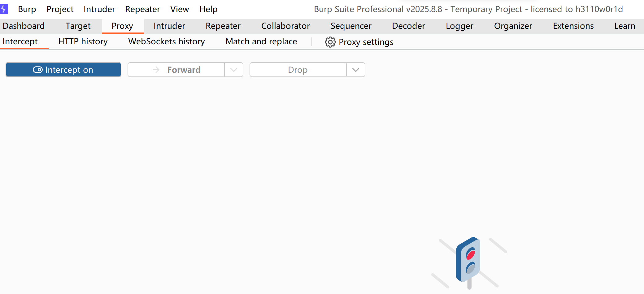Open Proxy settings gear icon
The width and height of the screenshot is (644, 294).
click(x=330, y=42)
